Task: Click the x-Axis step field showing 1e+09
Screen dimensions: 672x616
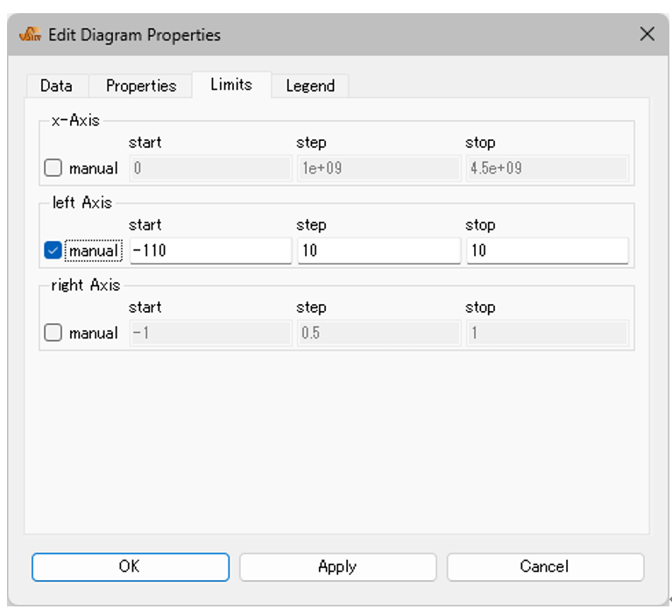Action: [x=379, y=167]
